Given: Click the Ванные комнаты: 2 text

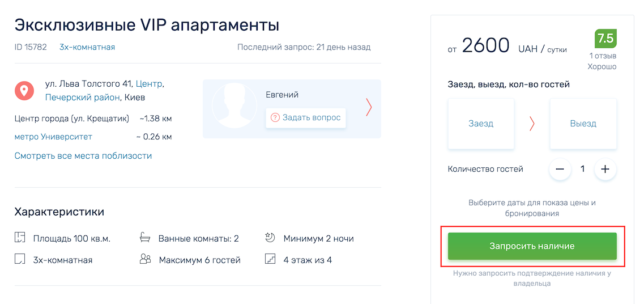Looking at the screenshot, I should point(199,239).
